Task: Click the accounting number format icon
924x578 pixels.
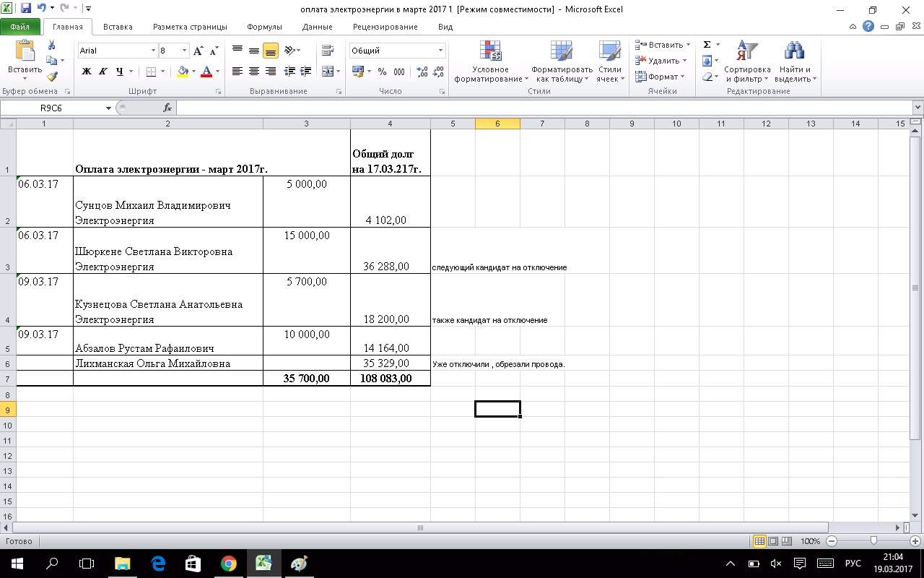Action: pos(357,72)
